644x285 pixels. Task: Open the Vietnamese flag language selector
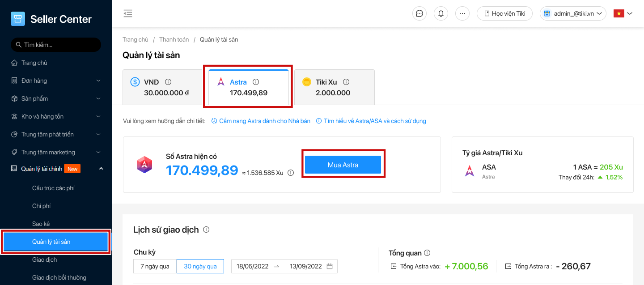pyautogui.click(x=623, y=13)
